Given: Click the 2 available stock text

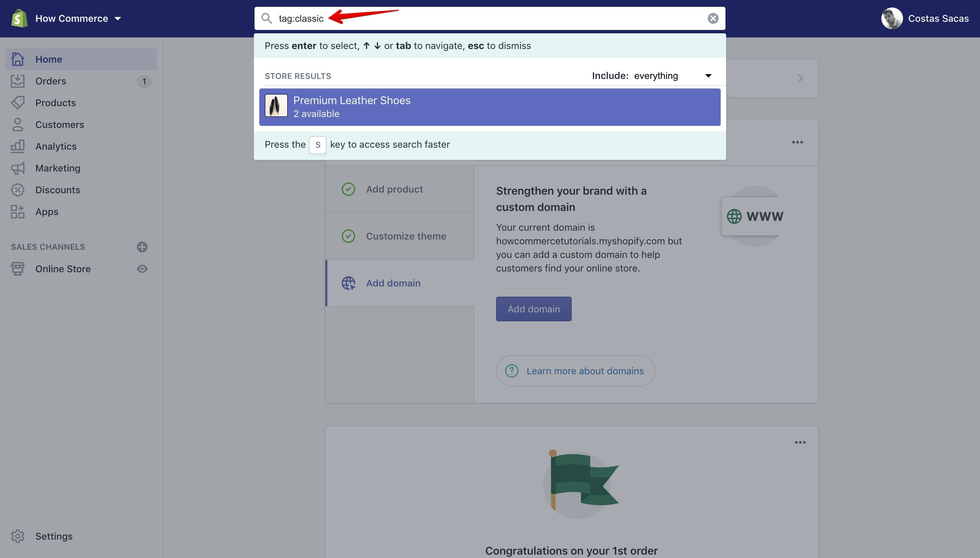Looking at the screenshot, I should coord(316,114).
